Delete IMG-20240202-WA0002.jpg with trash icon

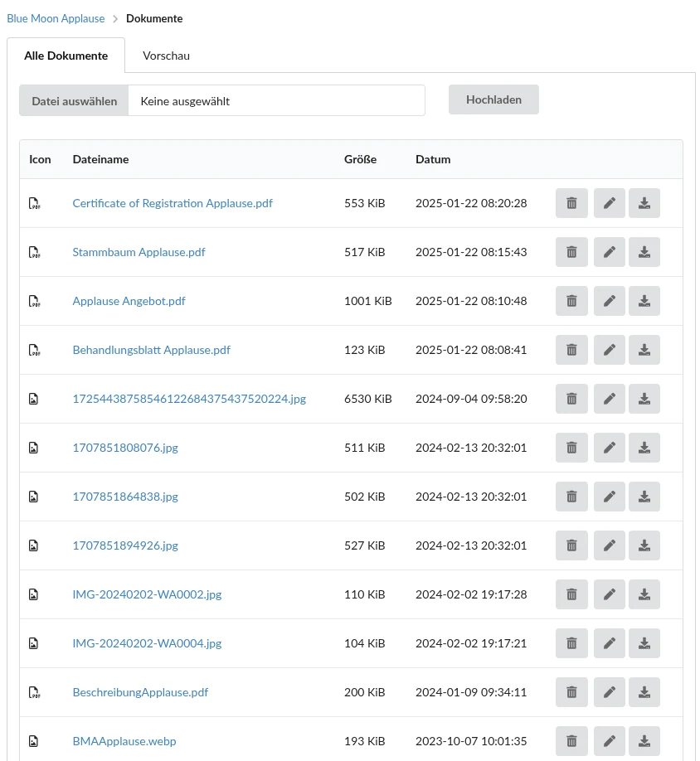571,594
